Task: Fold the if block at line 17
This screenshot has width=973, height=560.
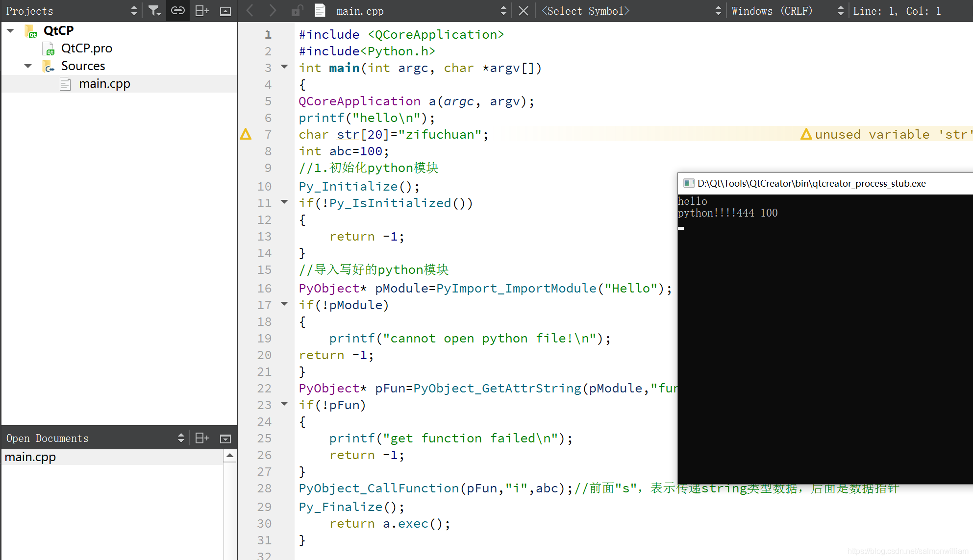Action: point(284,304)
